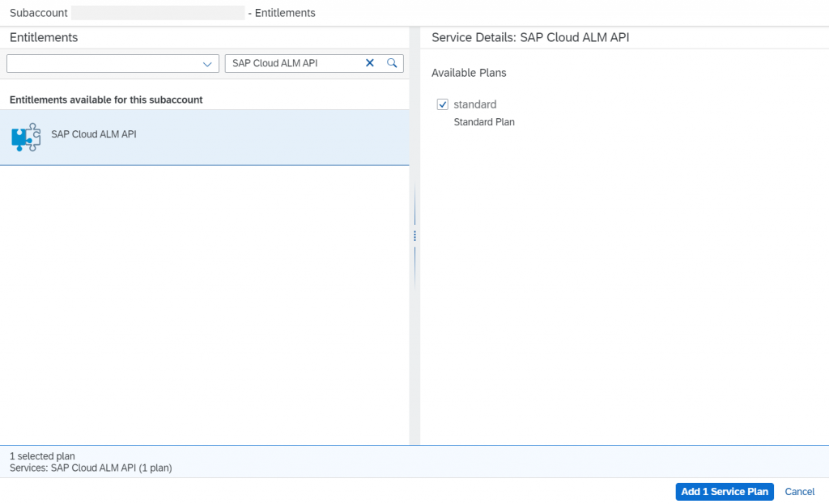Select SAP Cloud ALM API entitlement row
The image size is (829, 504).
[205, 138]
